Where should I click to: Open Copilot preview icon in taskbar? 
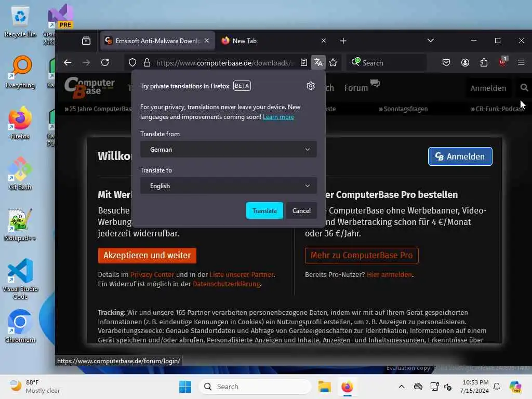click(x=515, y=387)
